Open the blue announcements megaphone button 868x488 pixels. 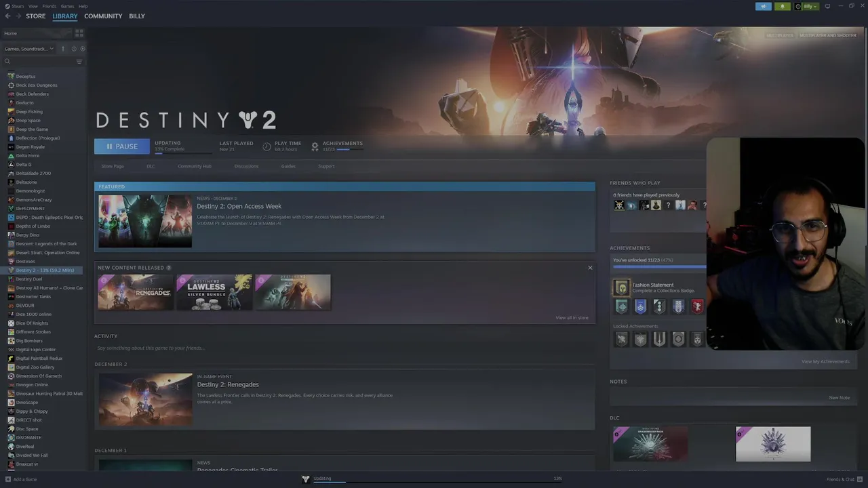764,6
